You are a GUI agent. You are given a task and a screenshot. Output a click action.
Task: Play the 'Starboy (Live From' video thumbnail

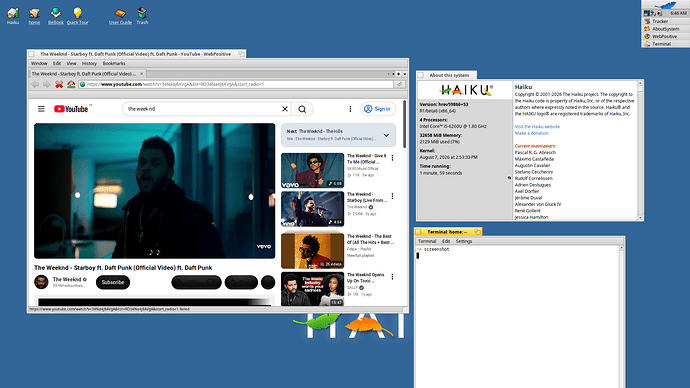tap(312, 209)
